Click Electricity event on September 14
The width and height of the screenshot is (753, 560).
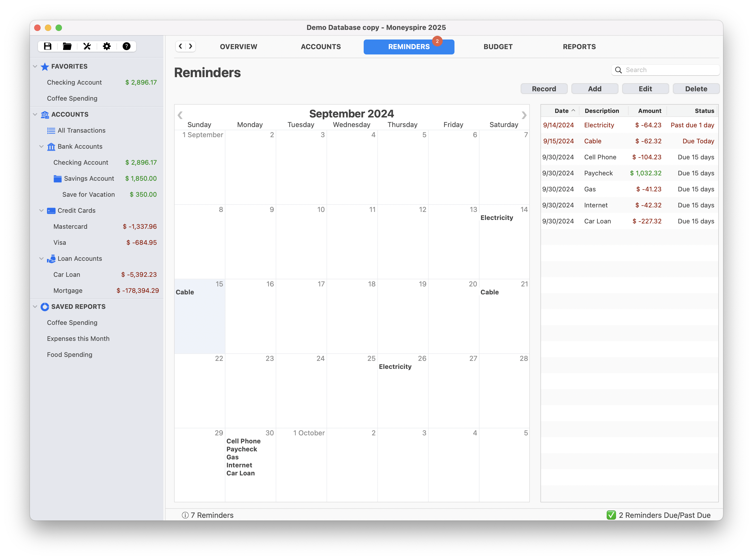[497, 218]
